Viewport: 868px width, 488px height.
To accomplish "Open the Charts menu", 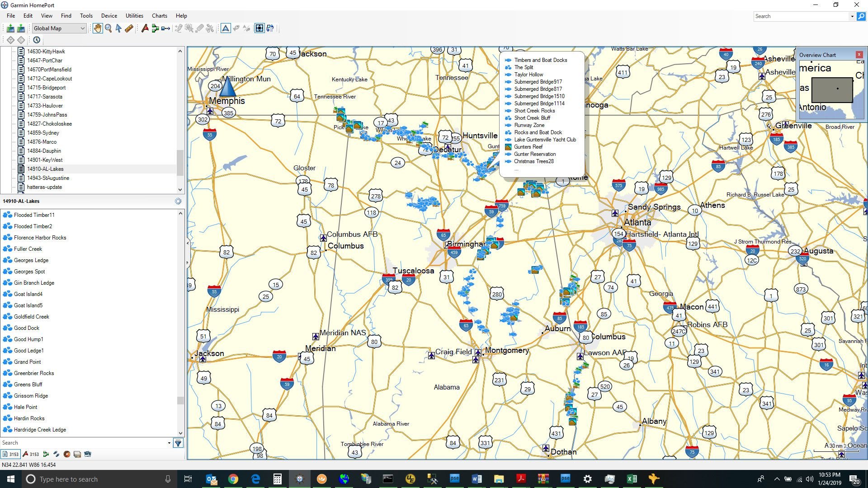I will (x=159, y=16).
